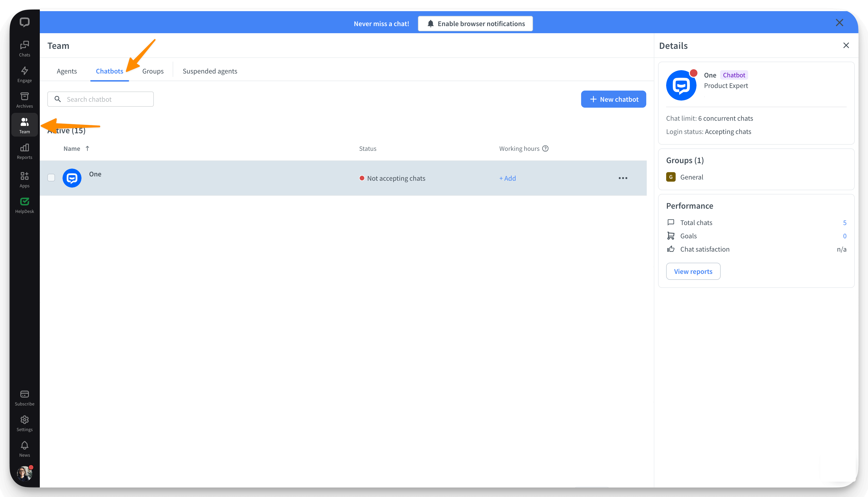This screenshot has height=497, width=868.
Task: Click the View reports button
Action: click(693, 271)
